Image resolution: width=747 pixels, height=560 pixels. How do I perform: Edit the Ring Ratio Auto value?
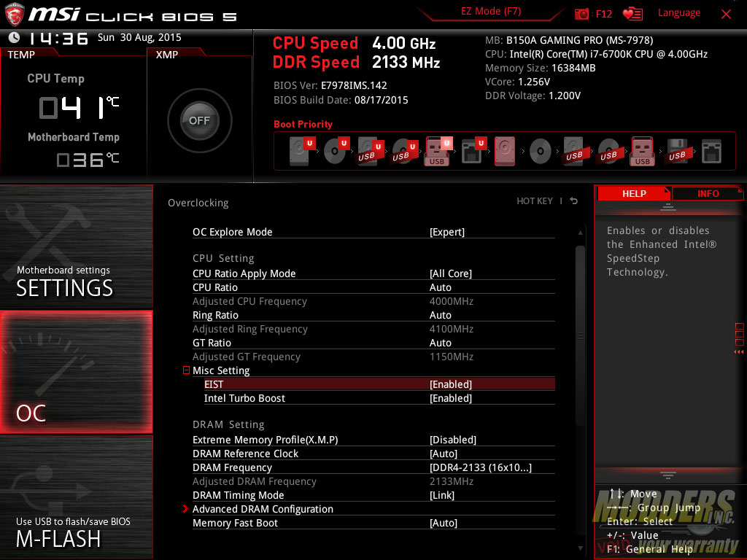pos(440,315)
